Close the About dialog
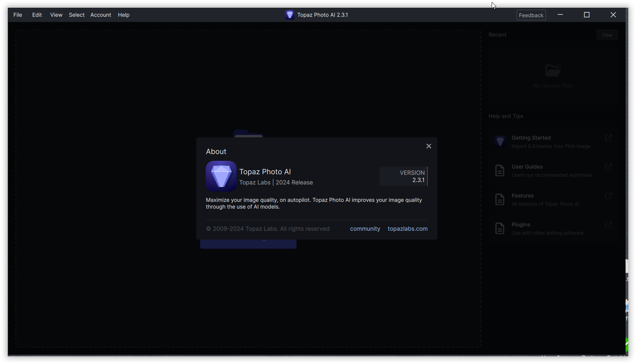The width and height of the screenshot is (636, 364). 428,146
